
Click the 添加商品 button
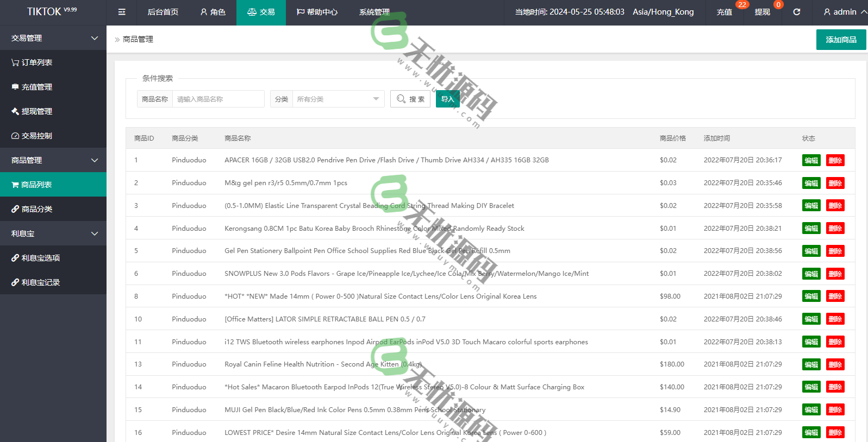[x=841, y=40]
